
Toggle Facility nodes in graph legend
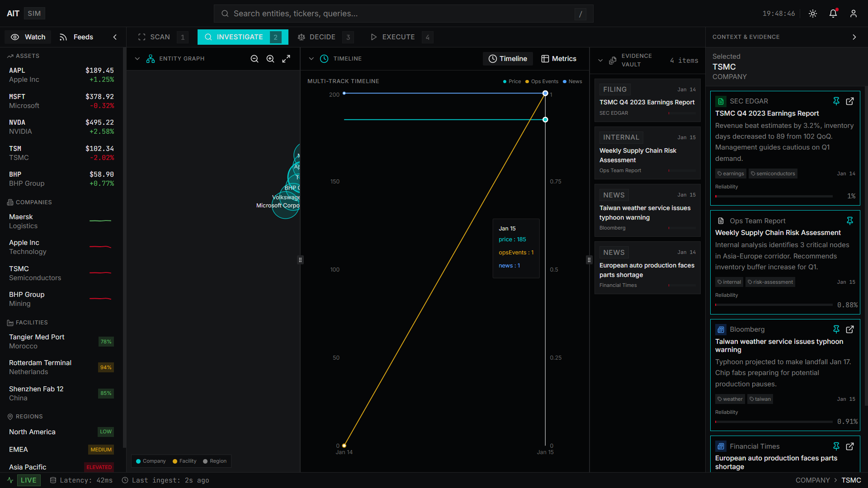pyautogui.click(x=184, y=461)
